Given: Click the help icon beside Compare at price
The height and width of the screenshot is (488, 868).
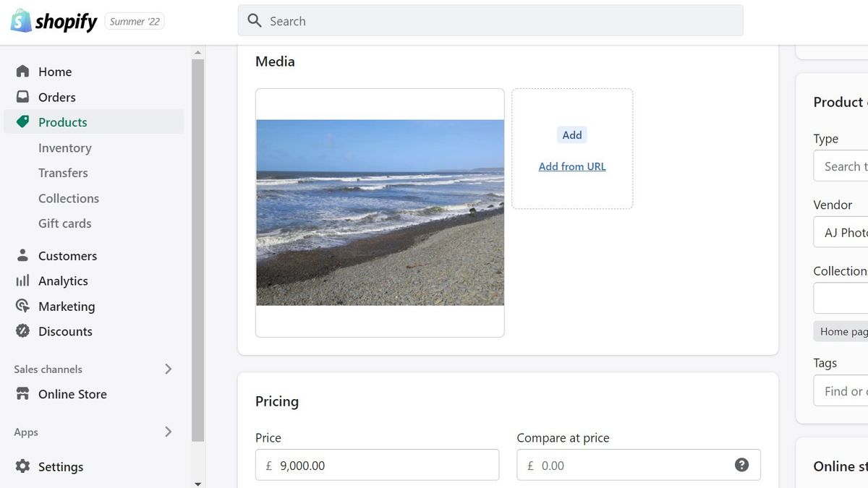Looking at the screenshot, I should 741,465.
